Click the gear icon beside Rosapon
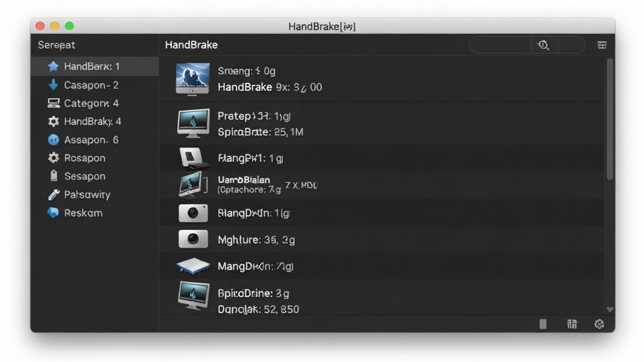The width and height of the screenshot is (644, 362). (53, 158)
